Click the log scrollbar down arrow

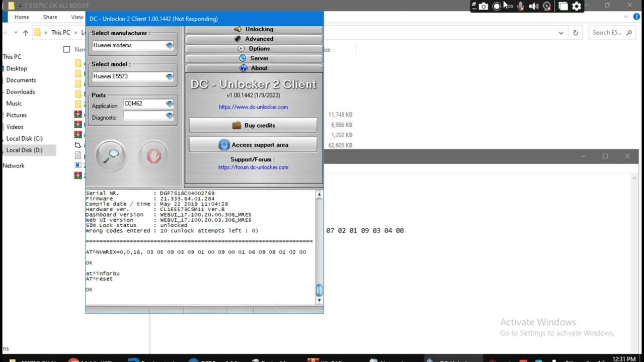click(319, 300)
